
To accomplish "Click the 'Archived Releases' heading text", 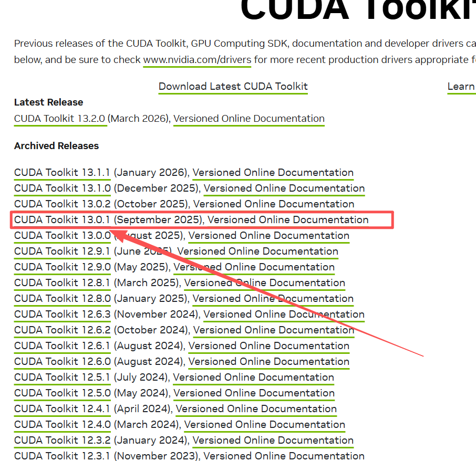I will pos(56,146).
